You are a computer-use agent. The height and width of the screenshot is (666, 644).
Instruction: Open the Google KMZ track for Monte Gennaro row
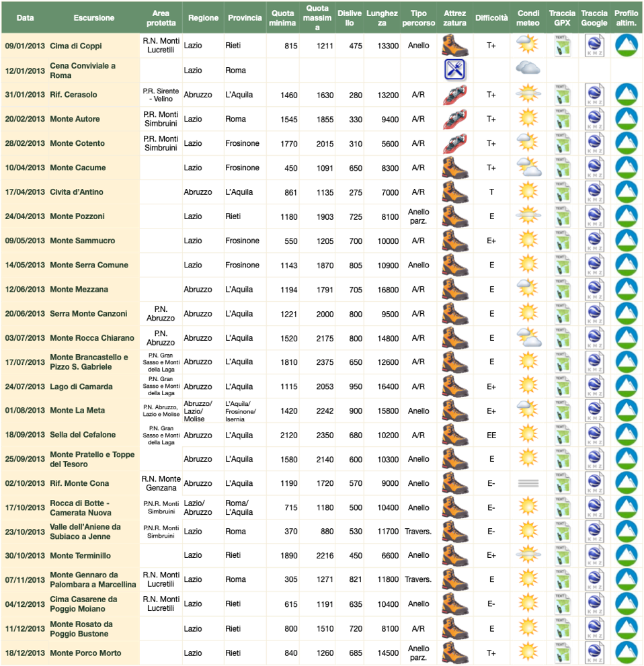click(594, 580)
